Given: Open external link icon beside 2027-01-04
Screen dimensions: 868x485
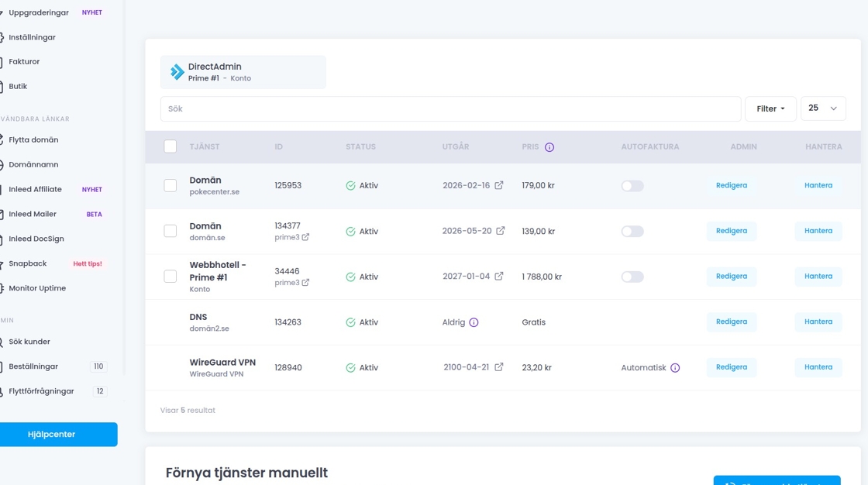Looking at the screenshot, I should [499, 277].
